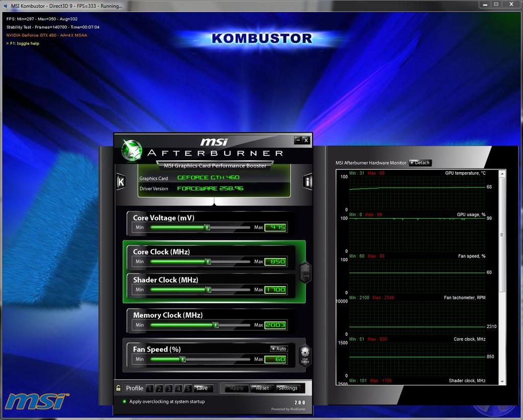Maximize the MSI Kombustor window

click(x=496, y=4)
